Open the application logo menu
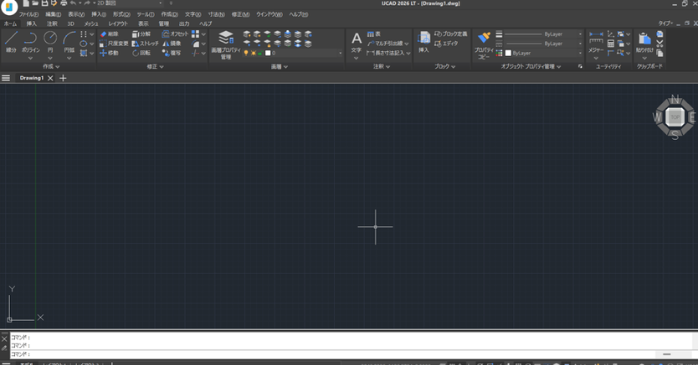 pos(8,6)
